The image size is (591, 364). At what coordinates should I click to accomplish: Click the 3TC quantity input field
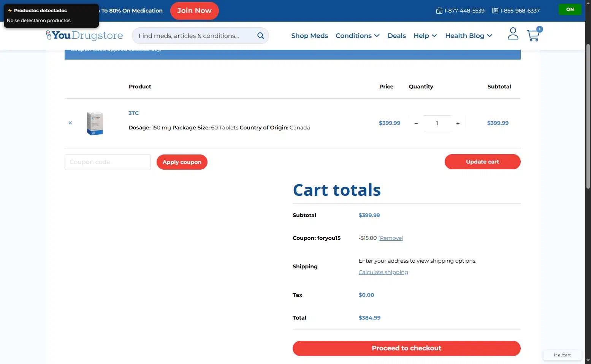pos(437,123)
